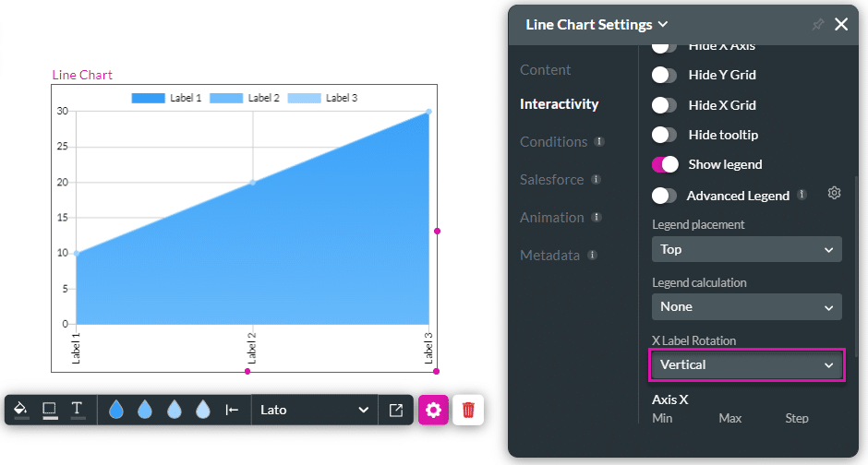Viewport: 868px width, 465px height.
Task: Enable the Advanced Legend toggle
Action: pos(664,196)
